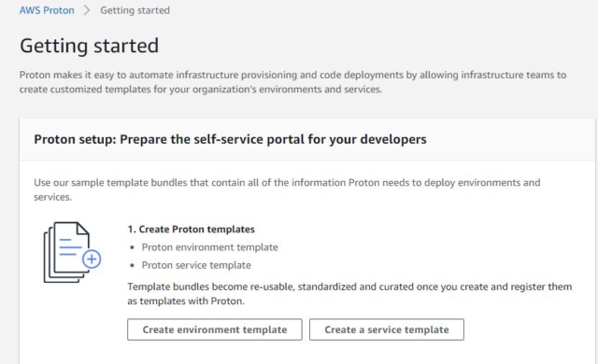Click the paragraph about re-usable template bundles
The height and width of the screenshot is (364, 598).
tap(349, 294)
